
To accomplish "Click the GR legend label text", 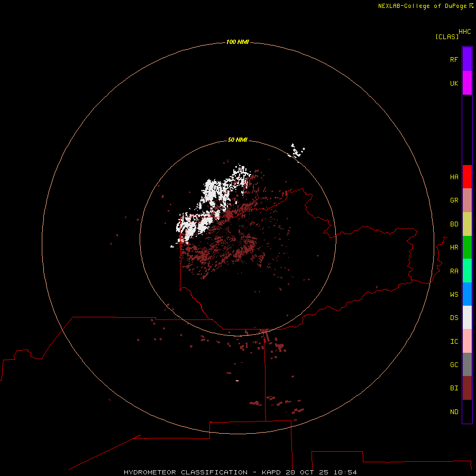I will [454, 200].
